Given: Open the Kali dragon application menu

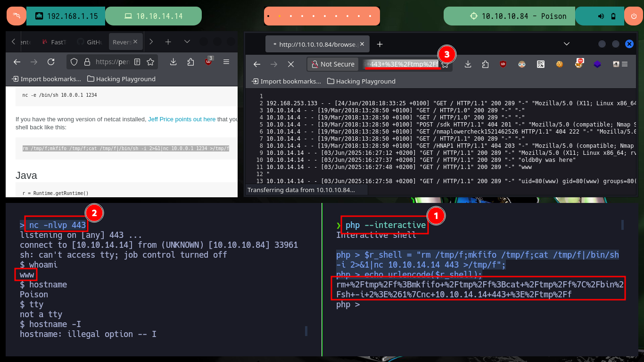Looking at the screenshot, I should (17, 16).
